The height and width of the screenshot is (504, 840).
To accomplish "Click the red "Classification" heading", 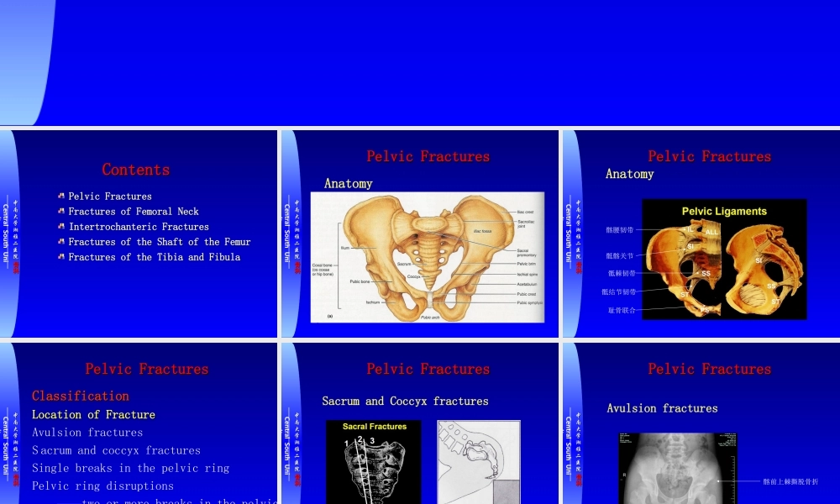I will coord(81,396).
